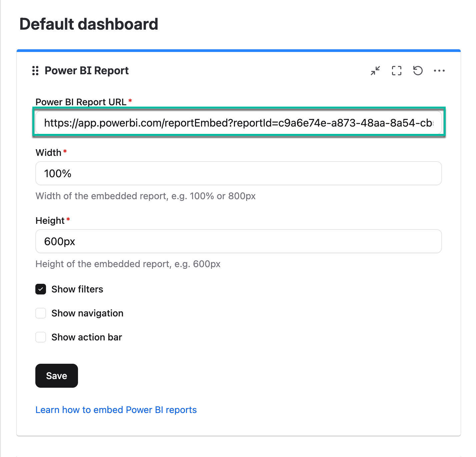The image size is (476, 457).
Task: Click into the Width input showing 100%
Action: (238, 174)
